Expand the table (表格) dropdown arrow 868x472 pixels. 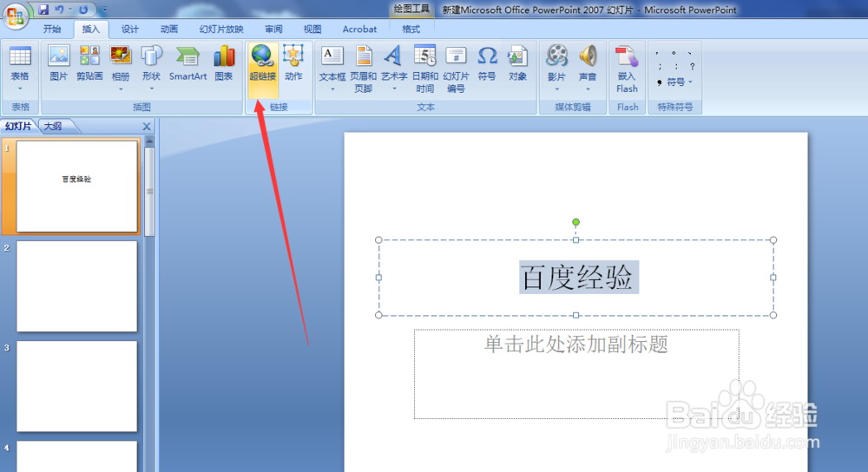click(x=20, y=88)
